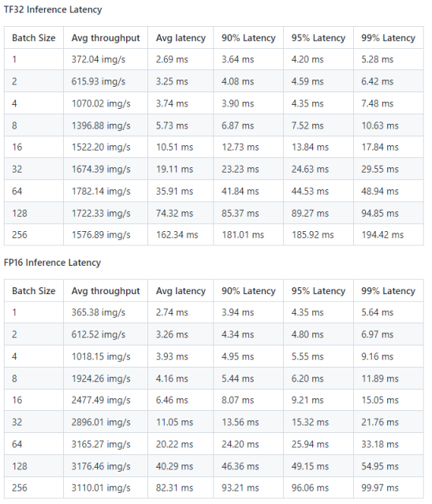Click the TF32 99% Latency column header
This screenshot has width=432, height=504.
coord(389,38)
